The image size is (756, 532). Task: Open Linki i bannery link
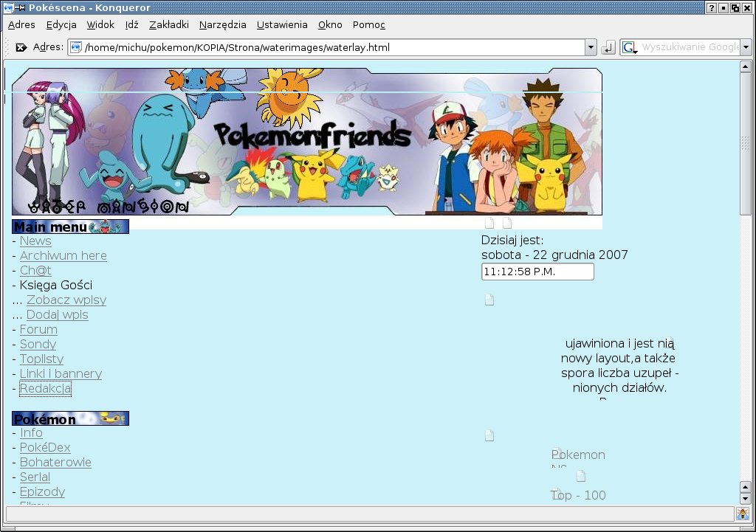click(61, 373)
